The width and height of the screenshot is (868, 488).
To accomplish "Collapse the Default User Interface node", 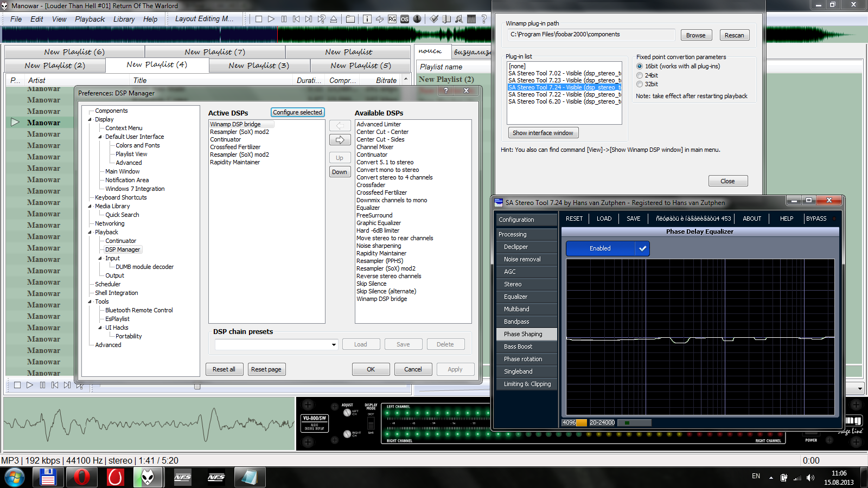I will click(x=100, y=137).
